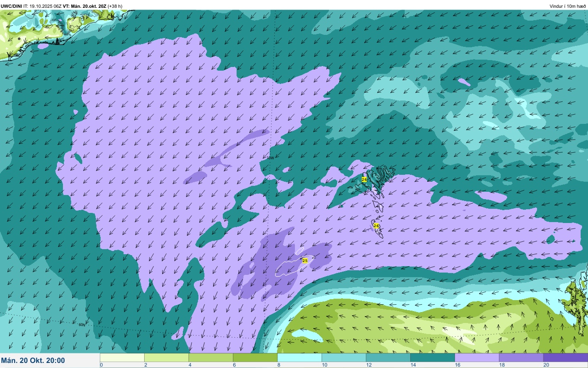Click the legend scale value '4'
The image size is (588, 368).
189,365
